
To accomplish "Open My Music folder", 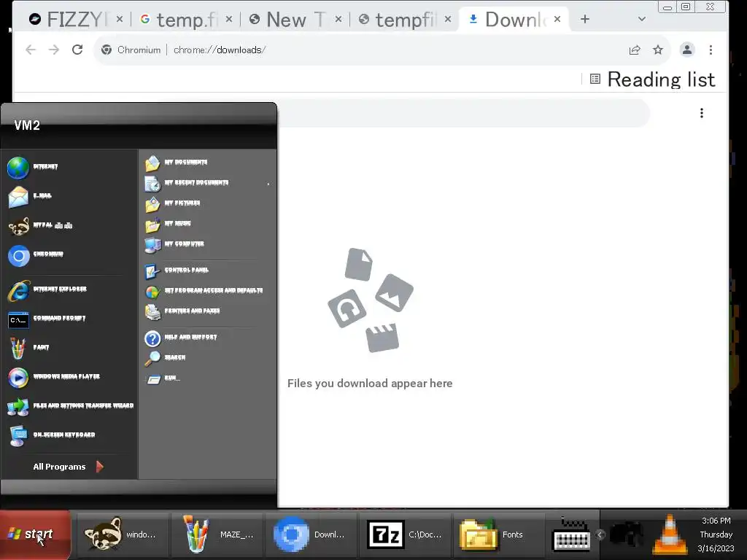I will click(168, 225).
